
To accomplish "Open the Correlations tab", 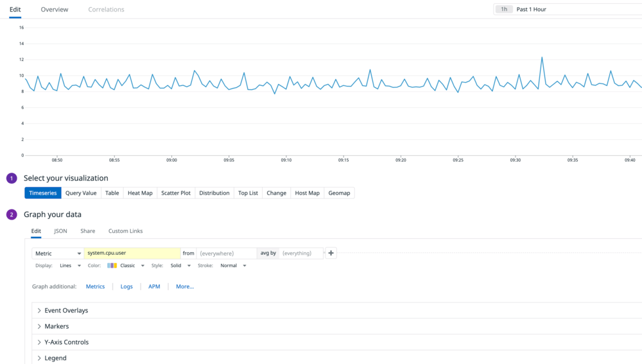I will [106, 10].
